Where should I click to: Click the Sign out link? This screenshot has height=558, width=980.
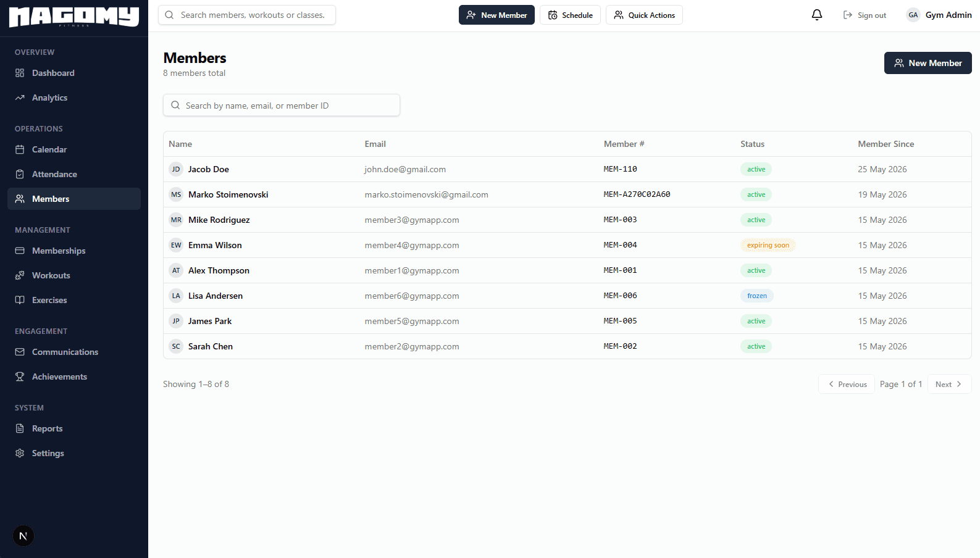pyautogui.click(x=865, y=15)
